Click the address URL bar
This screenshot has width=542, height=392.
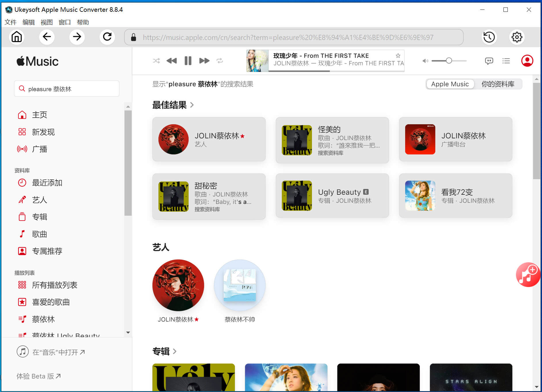coord(294,37)
